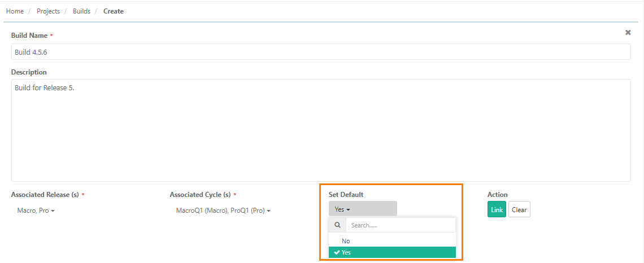Click the magnifier icon in dropdown search
Image resolution: width=644 pixels, height=263 pixels.
coord(337,225)
